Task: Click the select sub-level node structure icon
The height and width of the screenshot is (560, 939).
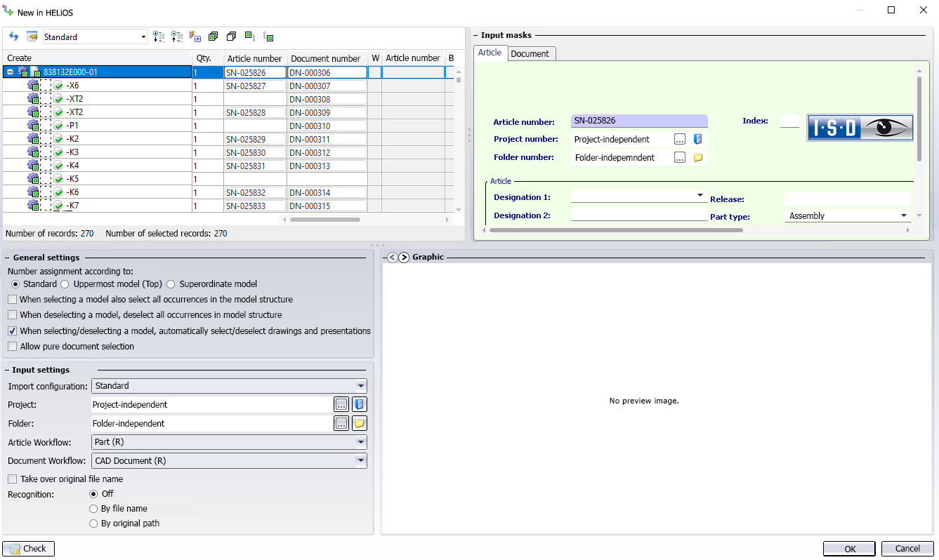Action: point(268,36)
